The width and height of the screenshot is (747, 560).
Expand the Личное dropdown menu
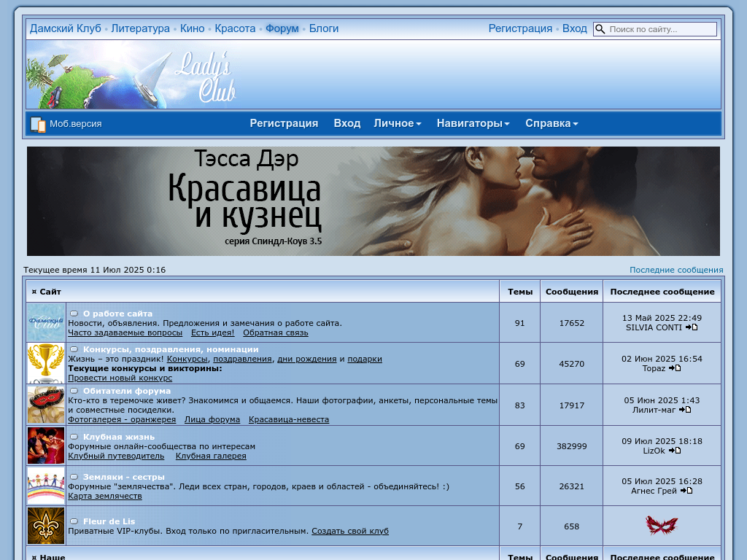[398, 123]
